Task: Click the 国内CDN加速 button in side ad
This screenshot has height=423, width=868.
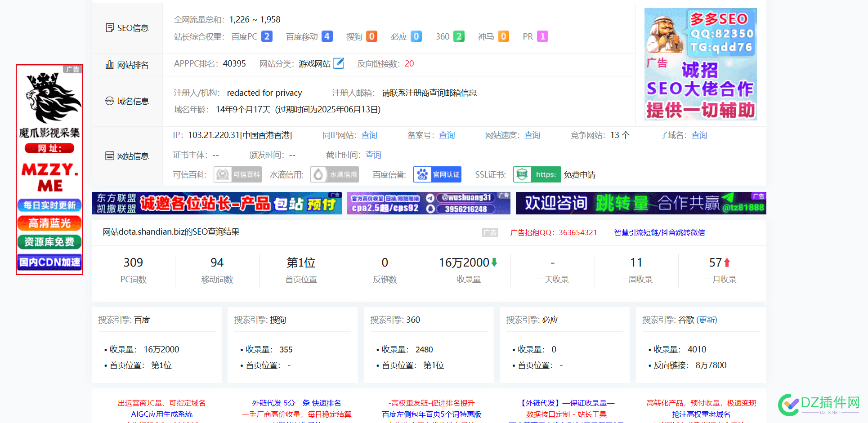Action: (49, 262)
